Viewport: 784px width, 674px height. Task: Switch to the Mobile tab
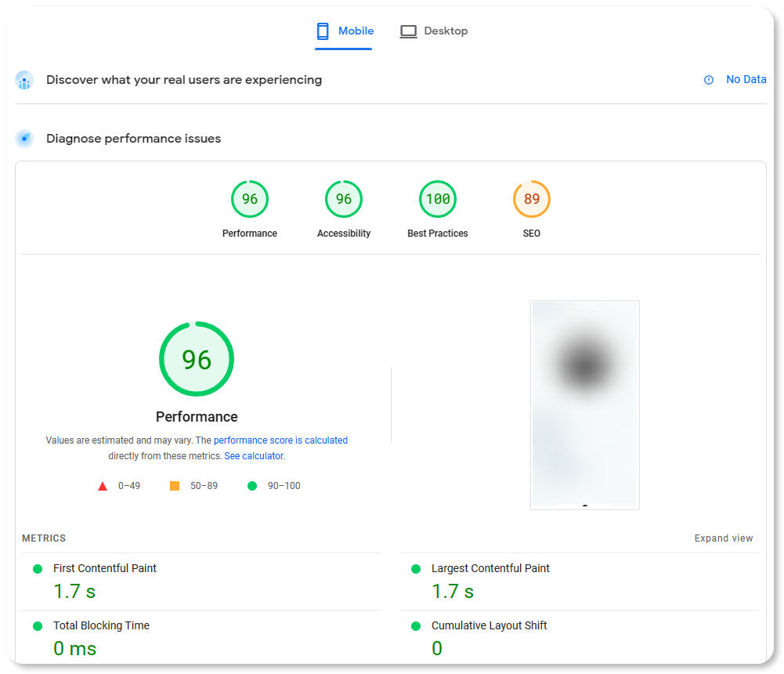coord(344,31)
